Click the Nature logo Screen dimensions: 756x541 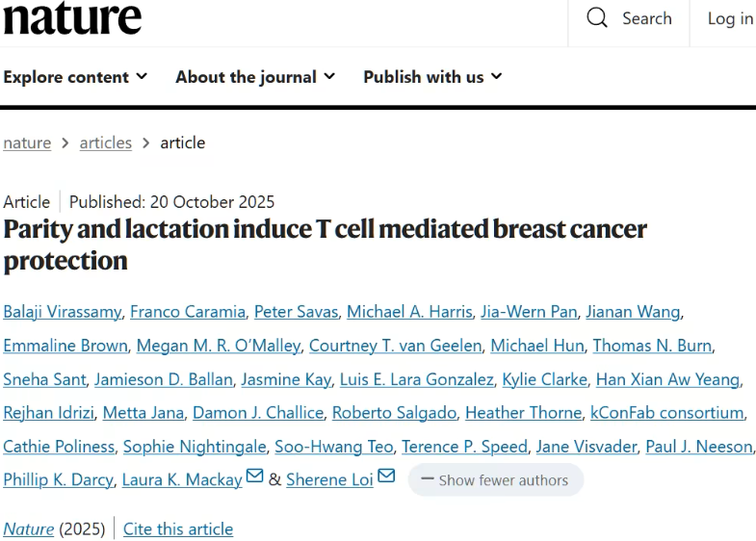coord(72,17)
